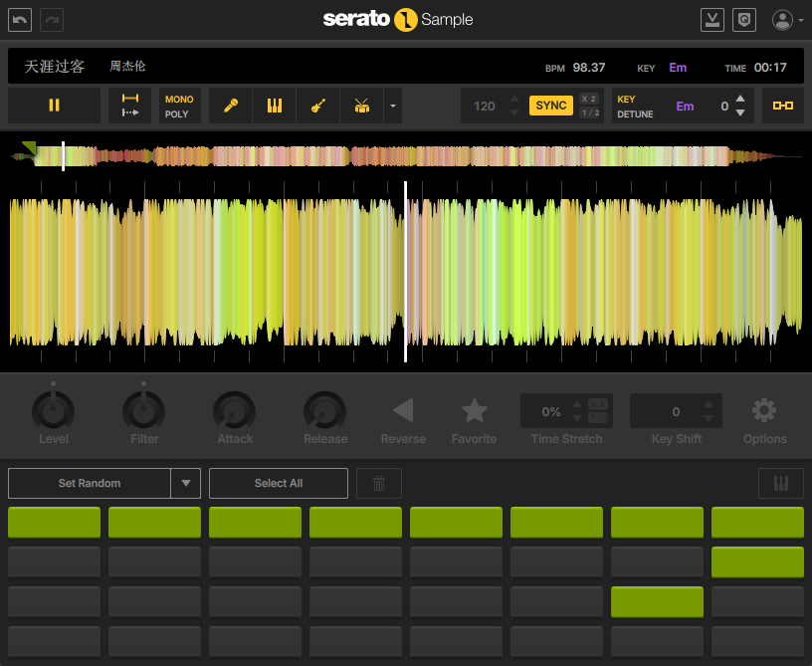Click the green start marker on overview

point(30,147)
